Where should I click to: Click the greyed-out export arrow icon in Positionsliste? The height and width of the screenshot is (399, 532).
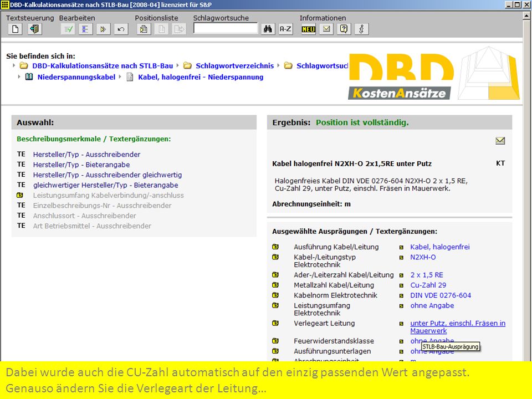[179, 29]
